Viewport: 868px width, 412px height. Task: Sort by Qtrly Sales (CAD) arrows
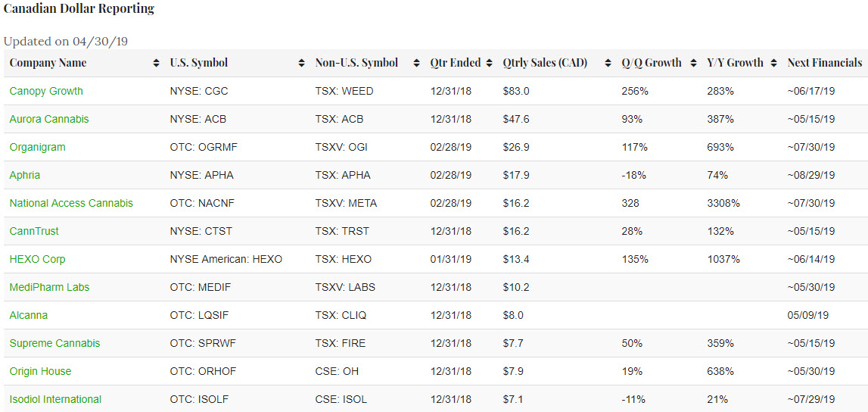click(608, 64)
